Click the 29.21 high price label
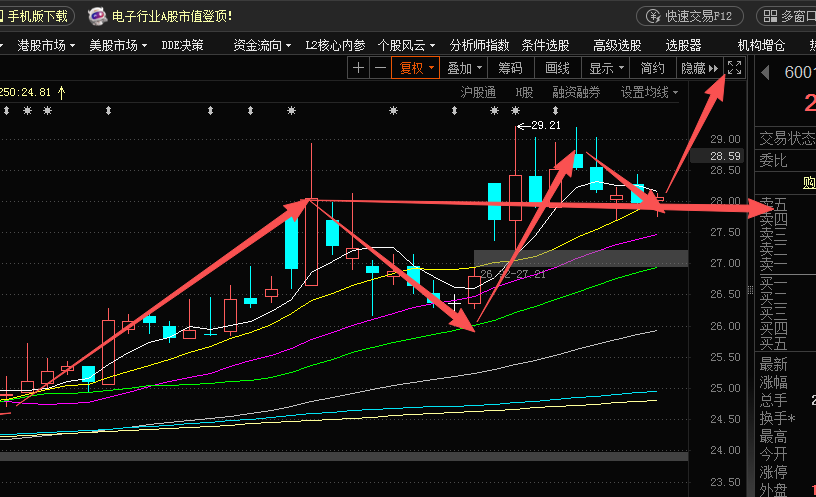This screenshot has width=816, height=497. click(545, 125)
